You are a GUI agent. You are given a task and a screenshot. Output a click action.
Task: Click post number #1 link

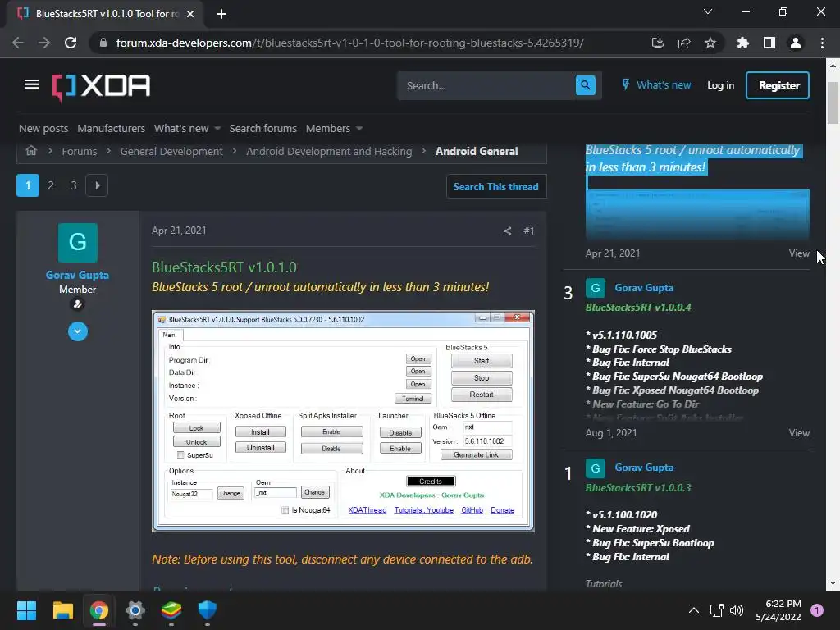coord(529,231)
